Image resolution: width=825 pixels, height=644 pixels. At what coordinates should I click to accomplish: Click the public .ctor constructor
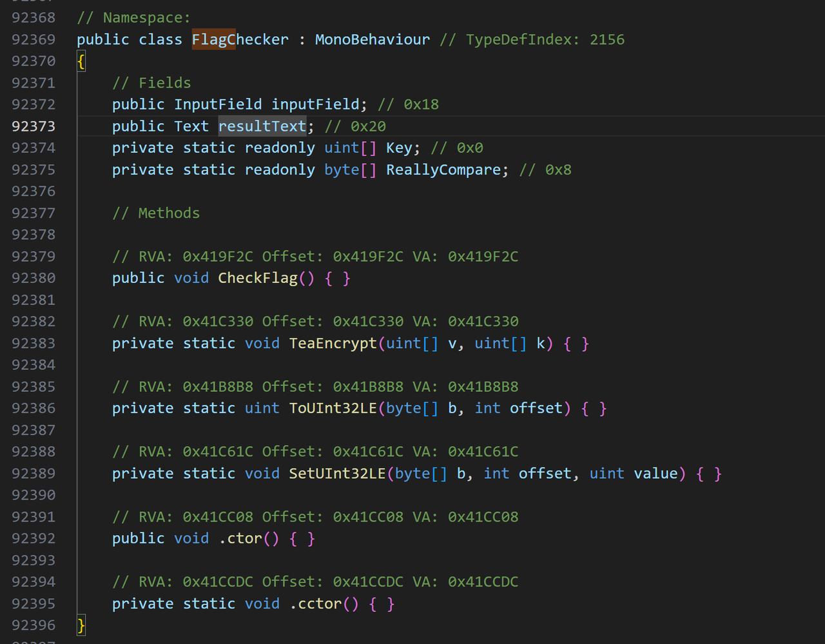(x=240, y=539)
